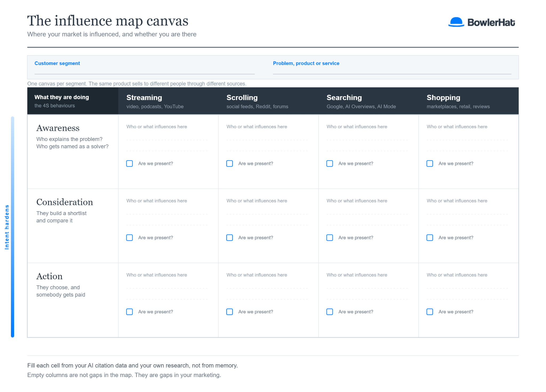The image size is (546, 392).
Task: Click influence entry lines in Awareness Searching
Action: tap(367, 146)
